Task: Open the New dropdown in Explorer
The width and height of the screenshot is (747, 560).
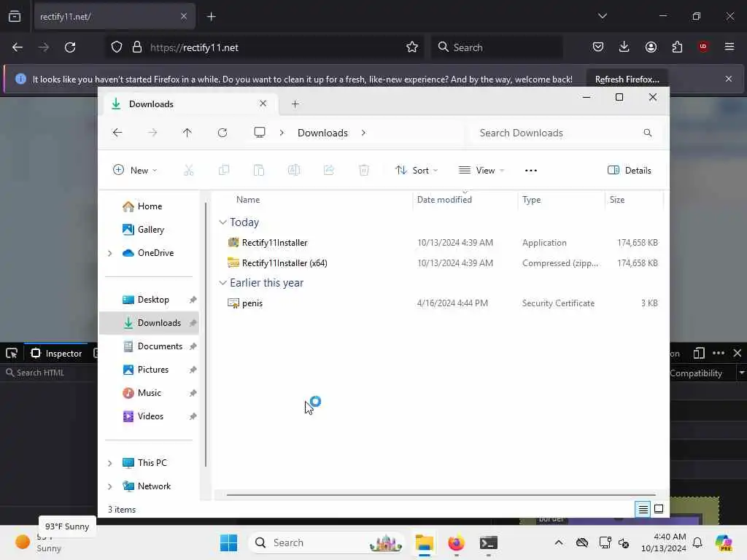Action: pyautogui.click(x=135, y=171)
